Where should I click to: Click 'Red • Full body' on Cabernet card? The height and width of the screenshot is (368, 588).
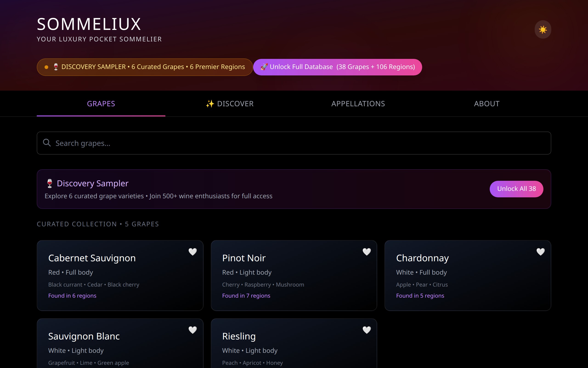(x=71, y=272)
